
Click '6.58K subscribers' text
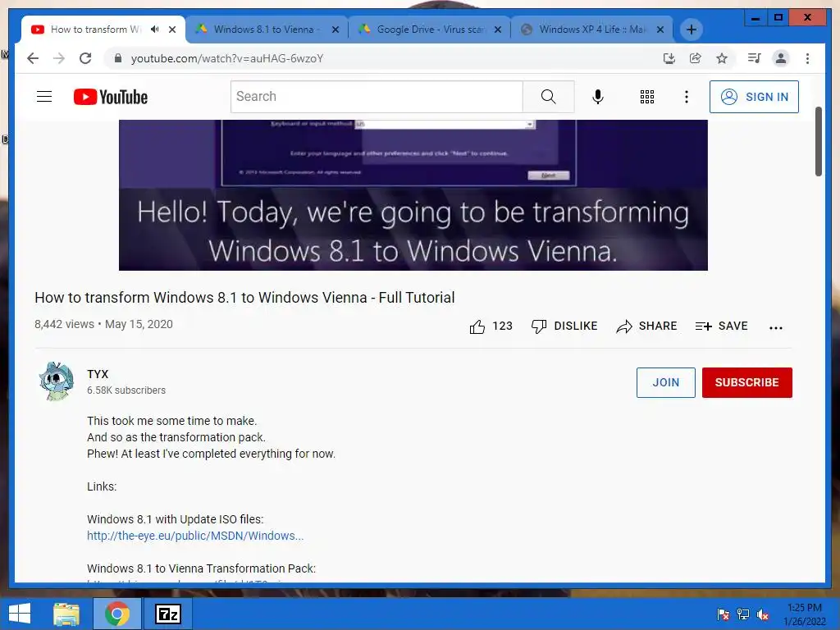coord(126,390)
